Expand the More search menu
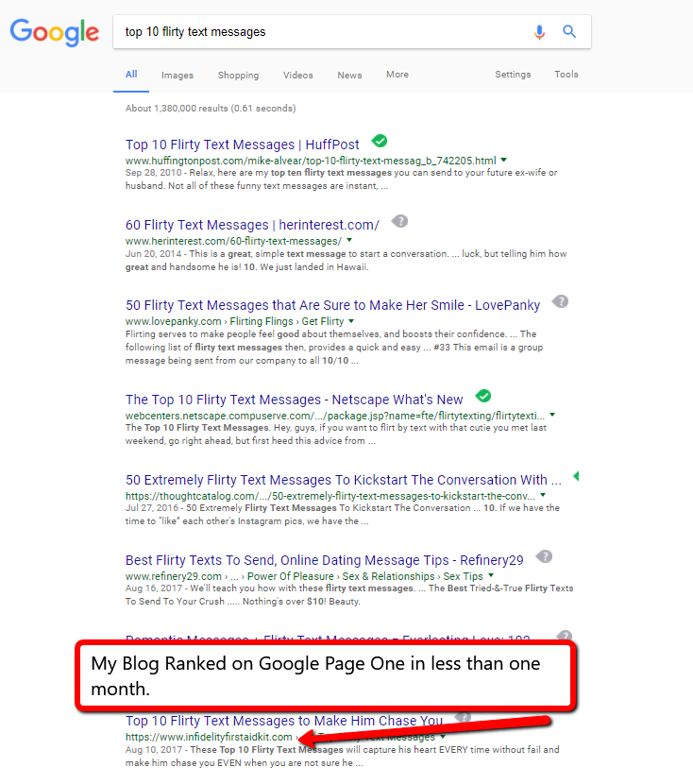This screenshot has width=693, height=784. click(x=397, y=75)
